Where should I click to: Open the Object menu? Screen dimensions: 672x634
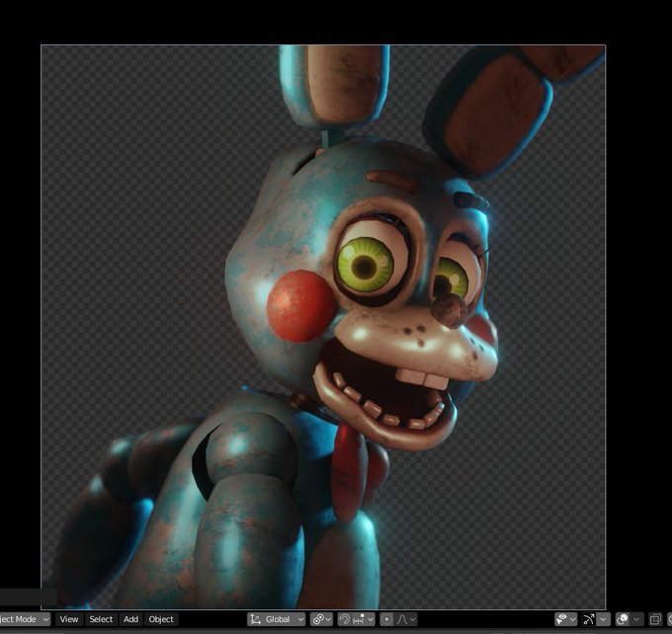coord(161,619)
